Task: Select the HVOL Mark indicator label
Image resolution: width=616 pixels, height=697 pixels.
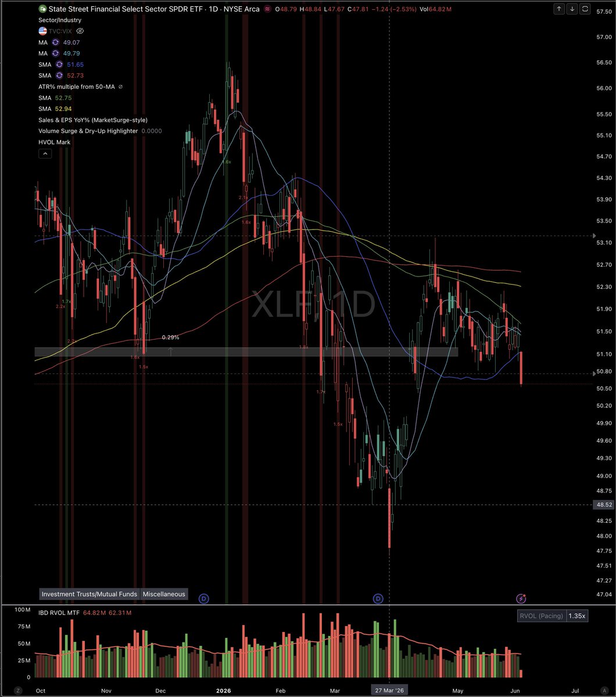Action: point(55,142)
